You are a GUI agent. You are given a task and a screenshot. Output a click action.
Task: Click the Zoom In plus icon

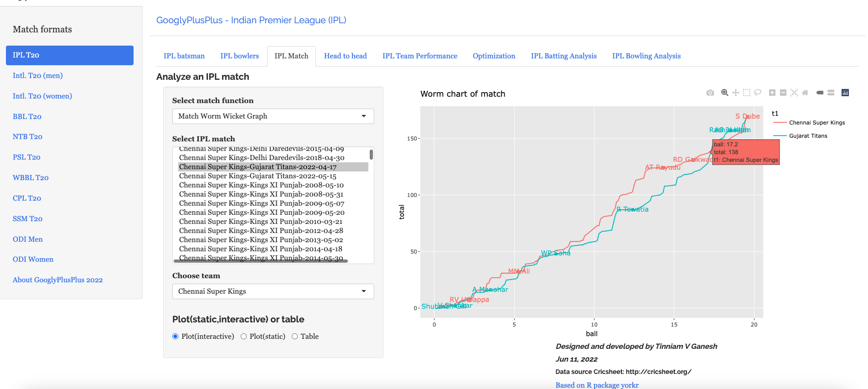coord(772,93)
